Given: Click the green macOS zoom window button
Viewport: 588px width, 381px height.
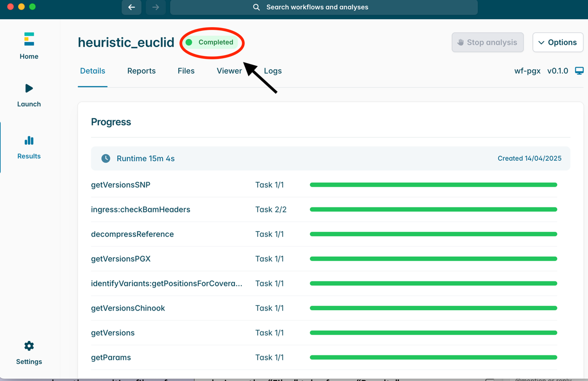Looking at the screenshot, I should [x=32, y=6].
